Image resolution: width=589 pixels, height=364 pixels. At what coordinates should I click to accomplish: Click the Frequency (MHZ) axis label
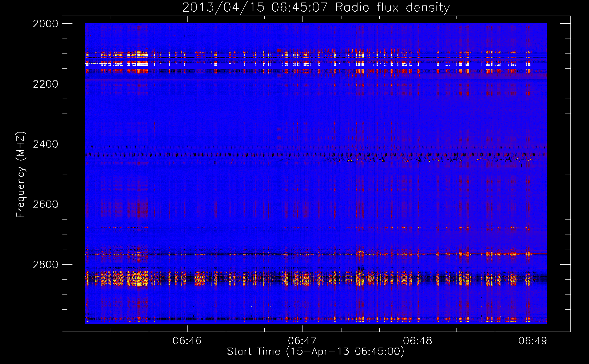(21, 175)
